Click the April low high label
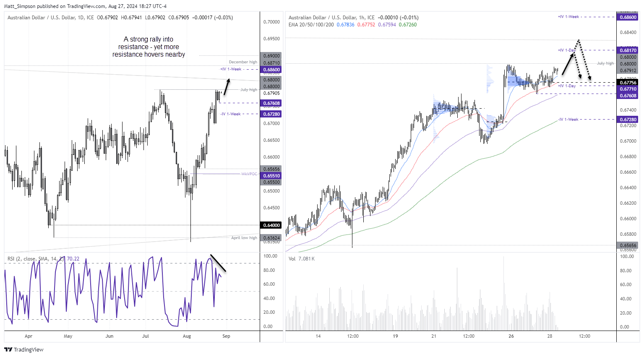The height and width of the screenshot is (357, 644). [244, 238]
